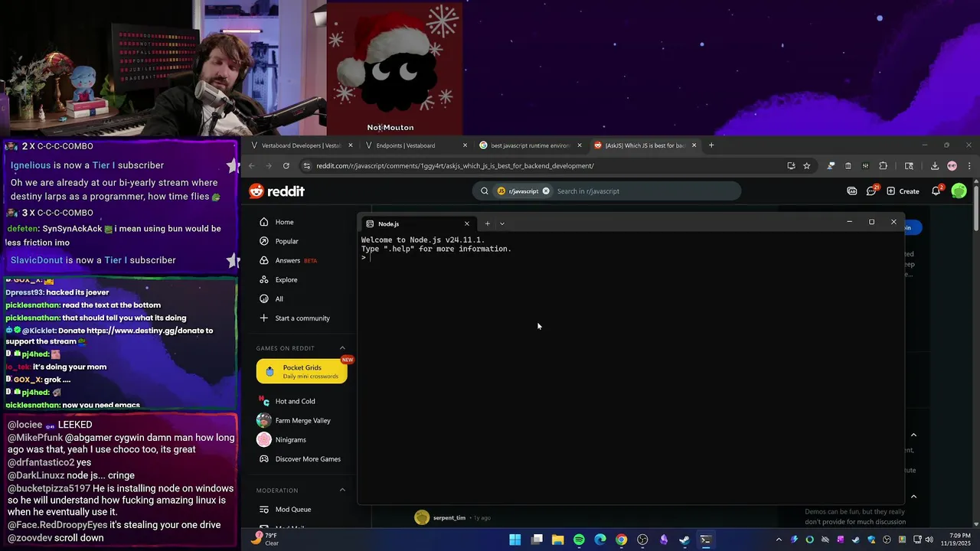
Task: Click the trash bin extension icon
Action: 848,165
